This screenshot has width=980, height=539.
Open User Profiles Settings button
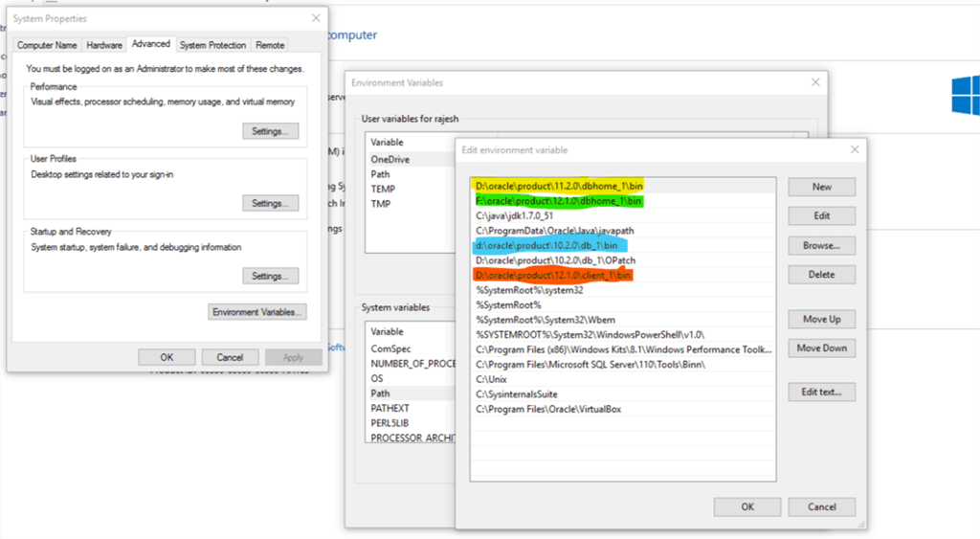[x=270, y=203]
